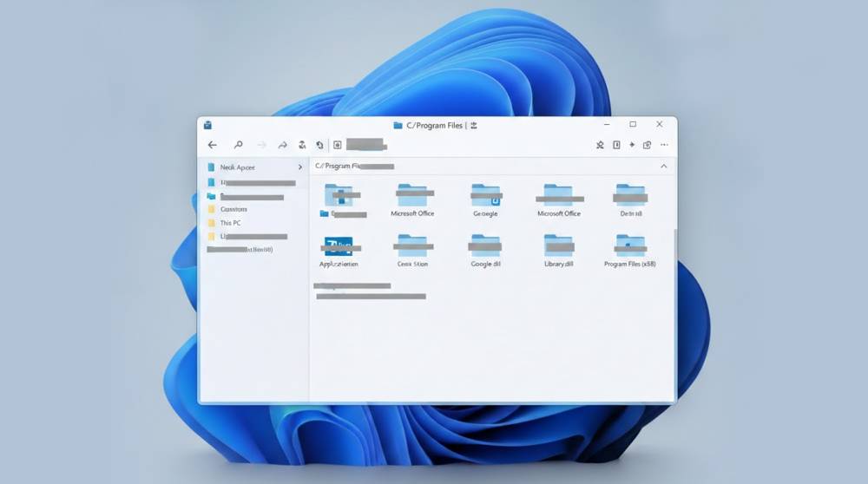Expand the Neck Apcee sidebar chevron
The width and height of the screenshot is (868, 484).
click(x=299, y=167)
